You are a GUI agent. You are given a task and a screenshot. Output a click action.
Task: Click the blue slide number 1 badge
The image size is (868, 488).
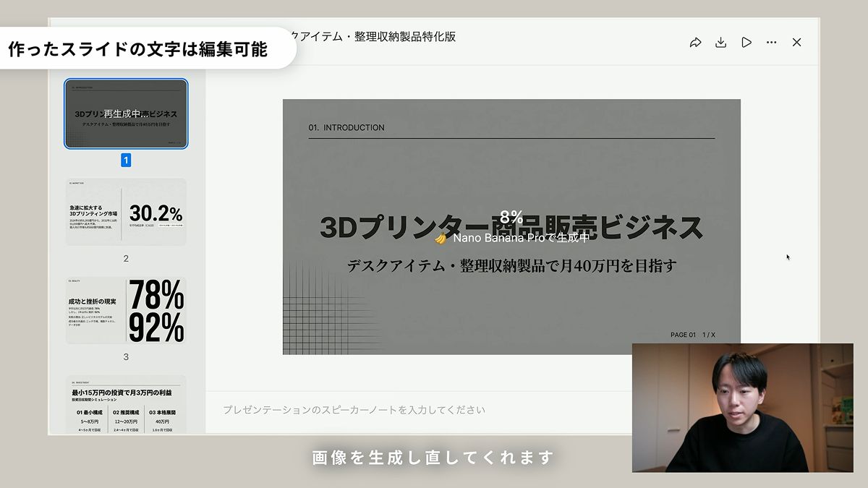(126, 160)
